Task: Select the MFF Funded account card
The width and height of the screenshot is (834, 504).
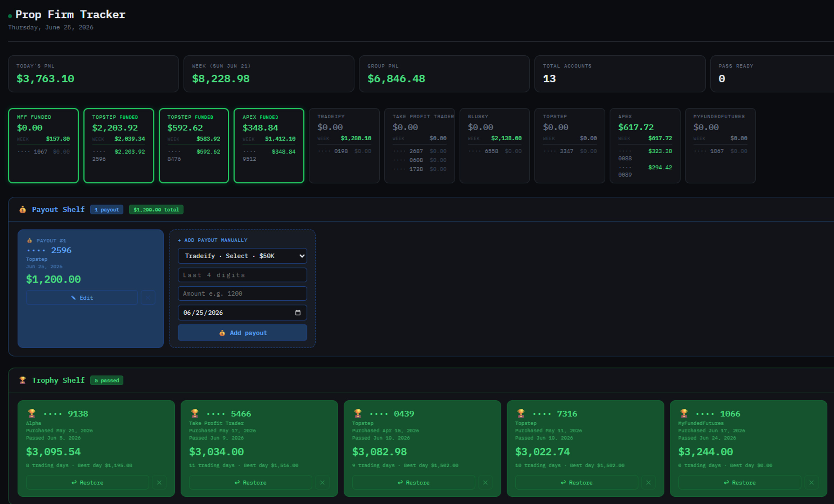Action: [x=43, y=146]
